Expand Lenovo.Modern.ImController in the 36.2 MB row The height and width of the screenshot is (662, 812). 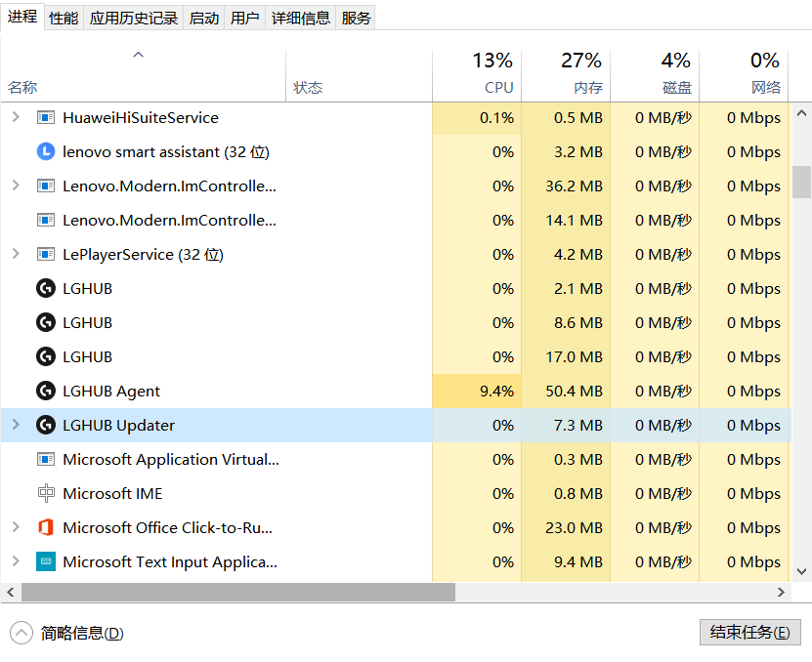(16, 186)
